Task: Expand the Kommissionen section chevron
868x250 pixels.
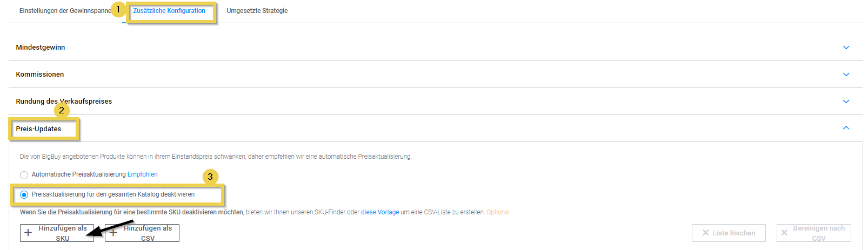Action: pyautogui.click(x=846, y=75)
